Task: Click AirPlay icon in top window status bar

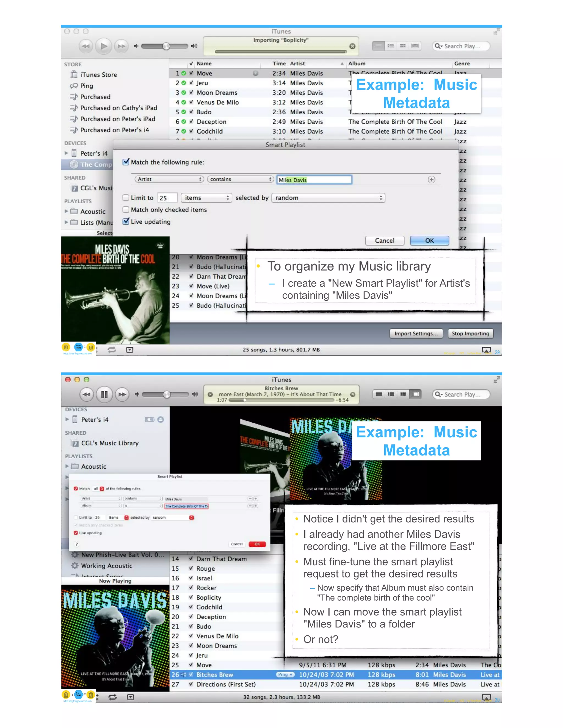Action: click(x=486, y=350)
